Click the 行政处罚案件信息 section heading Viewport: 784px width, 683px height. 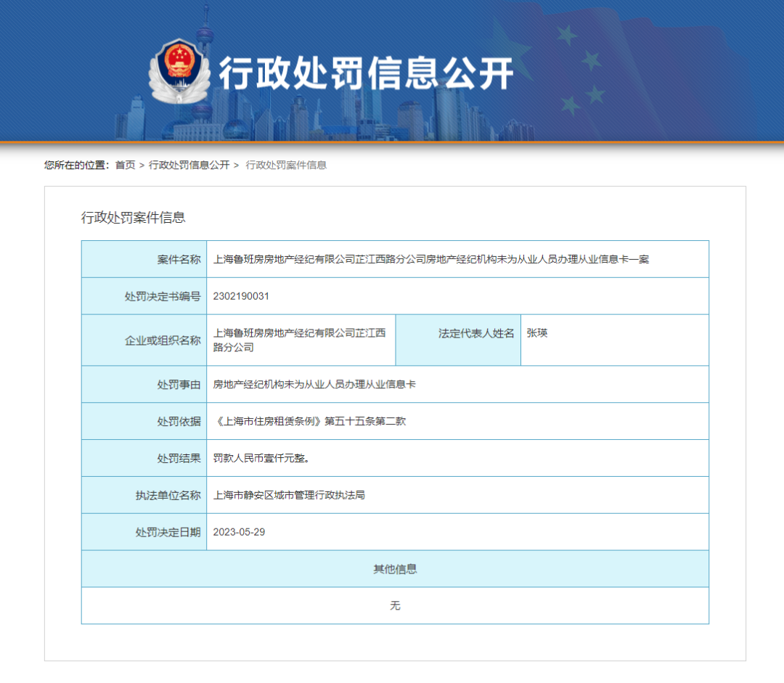133,218
